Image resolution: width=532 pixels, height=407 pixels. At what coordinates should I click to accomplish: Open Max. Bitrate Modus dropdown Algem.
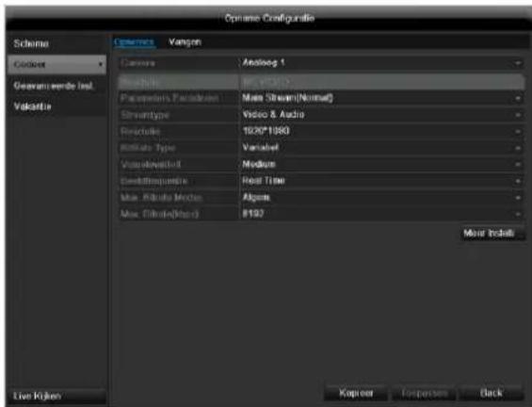[381, 198]
